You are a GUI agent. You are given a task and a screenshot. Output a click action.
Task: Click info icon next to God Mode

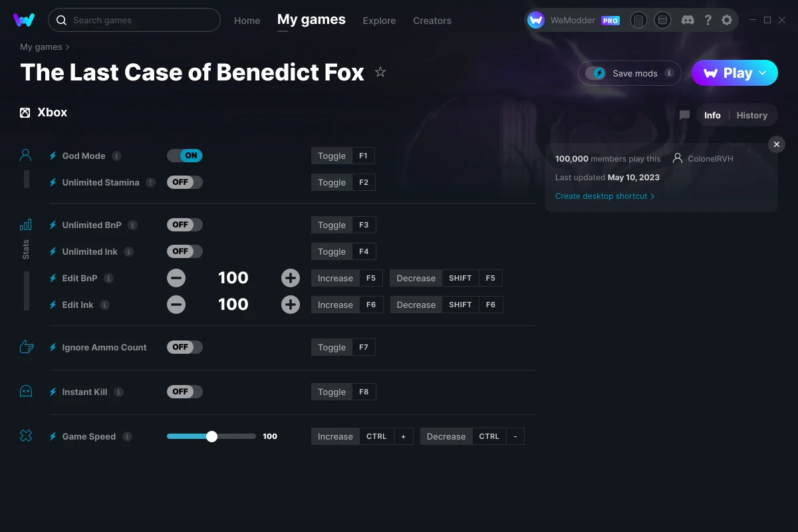coord(116,156)
